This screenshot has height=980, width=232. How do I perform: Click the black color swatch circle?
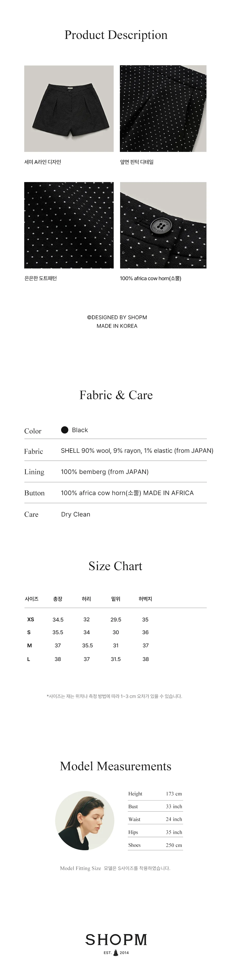pyautogui.click(x=65, y=430)
